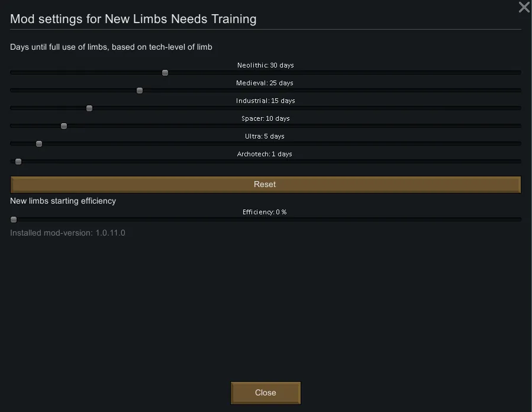The image size is (532, 412).
Task: Click the 'Neolithic: 30 days' label
Action: pos(265,65)
